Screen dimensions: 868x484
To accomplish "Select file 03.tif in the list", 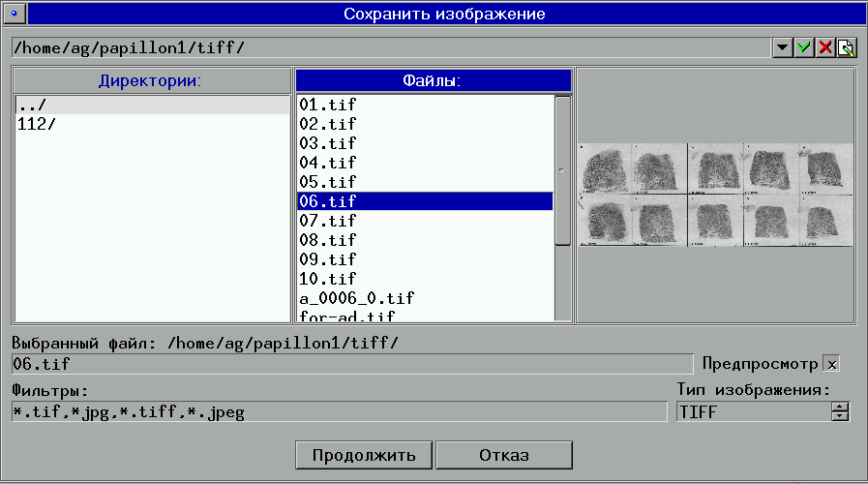I will (425, 143).
